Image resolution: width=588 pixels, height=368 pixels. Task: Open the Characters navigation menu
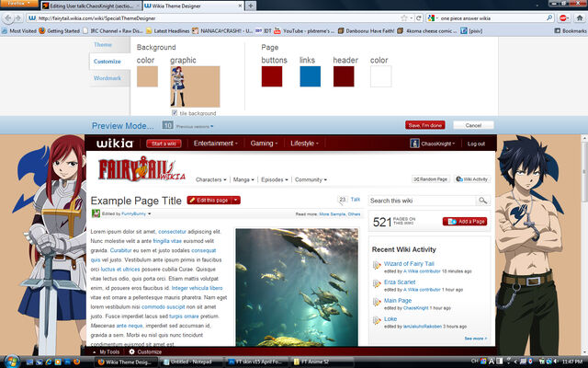point(210,180)
